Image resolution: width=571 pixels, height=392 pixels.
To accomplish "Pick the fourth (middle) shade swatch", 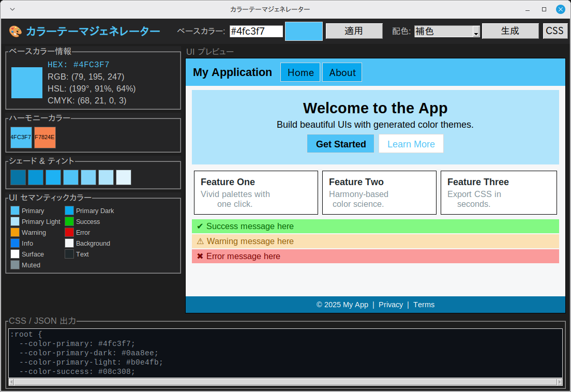I will 71,177.
